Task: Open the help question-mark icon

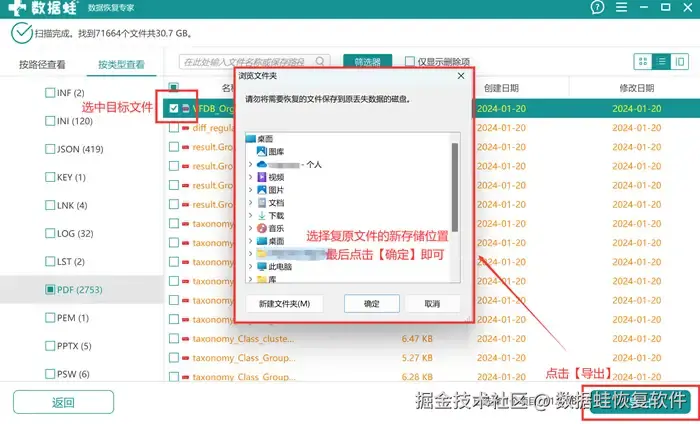Action: pos(597,7)
